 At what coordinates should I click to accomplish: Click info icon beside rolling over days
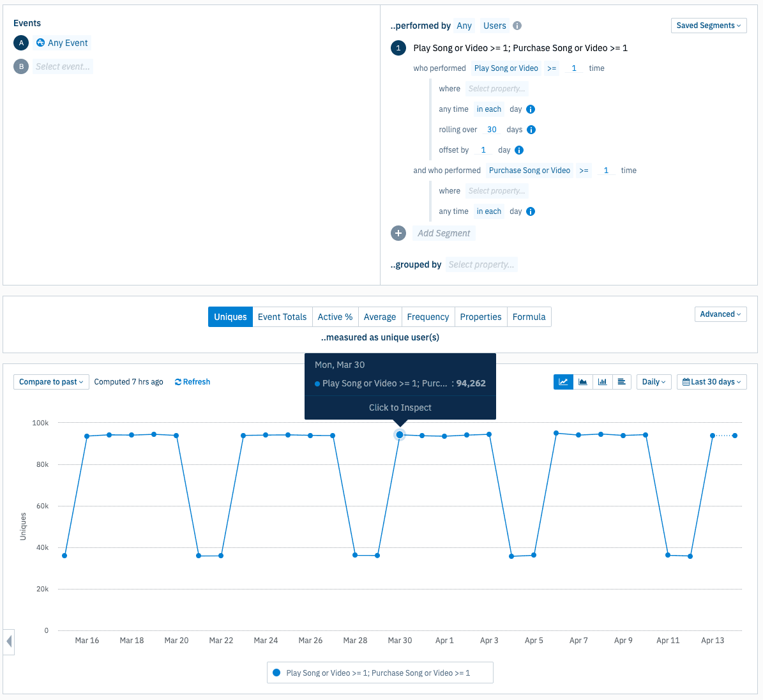point(531,130)
